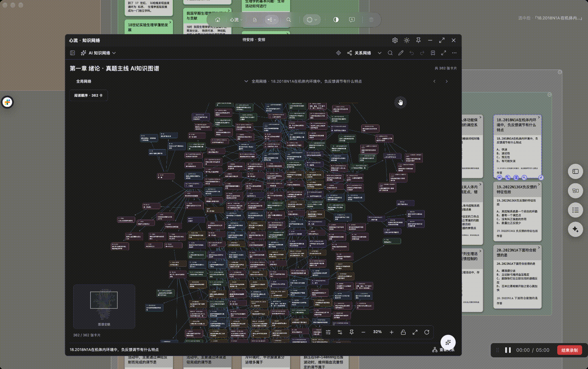The width and height of the screenshot is (588, 369).
Task: Pin the knowledge network window (title bar pin)
Action: (418, 40)
